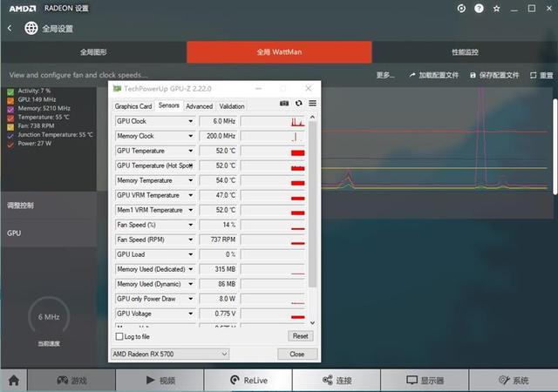Go back using the Radeon back arrow
Viewport: 558px width, 392px height.
pos(10,28)
